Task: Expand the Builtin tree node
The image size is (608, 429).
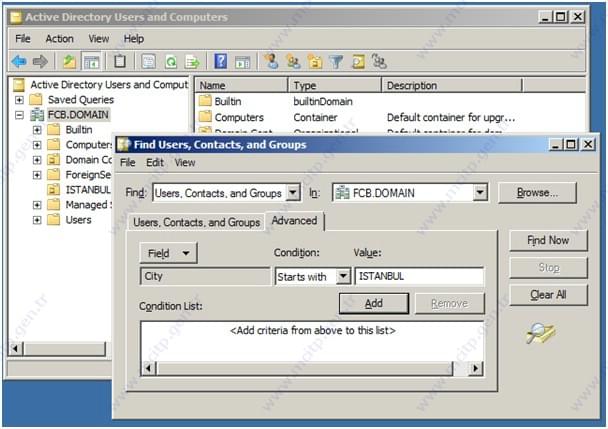Action: click(x=37, y=130)
